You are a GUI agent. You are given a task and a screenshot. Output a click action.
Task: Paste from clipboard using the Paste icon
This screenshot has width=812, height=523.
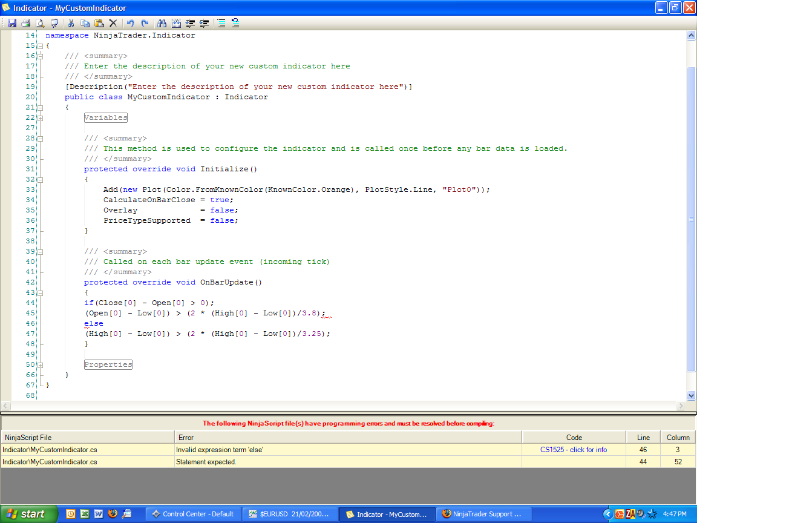(99, 23)
